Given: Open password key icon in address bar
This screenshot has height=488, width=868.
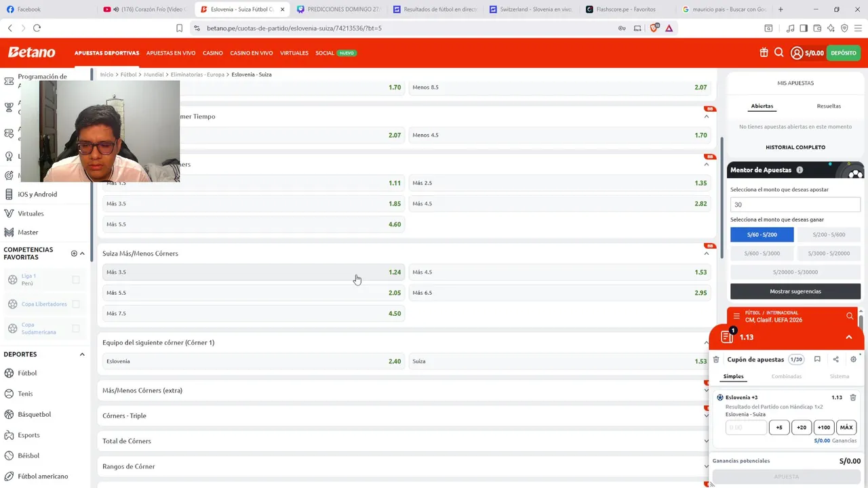Looking at the screenshot, I should (622, 28).
